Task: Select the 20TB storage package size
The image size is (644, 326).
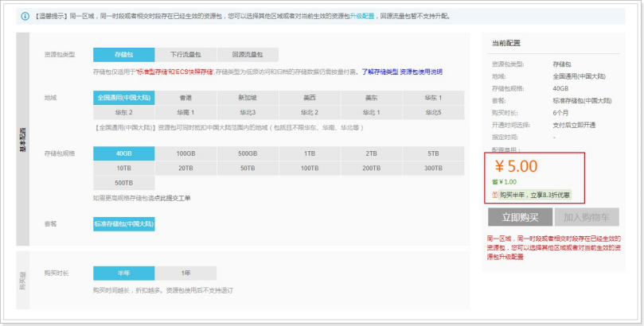Action: pyautogui.click(x=185, y=168)
